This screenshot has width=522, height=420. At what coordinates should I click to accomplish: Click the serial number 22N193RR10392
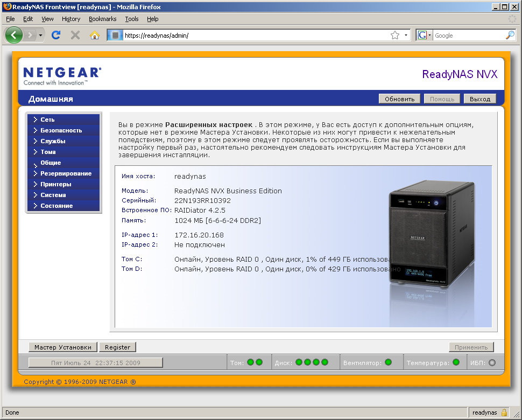tap(202, 200)
